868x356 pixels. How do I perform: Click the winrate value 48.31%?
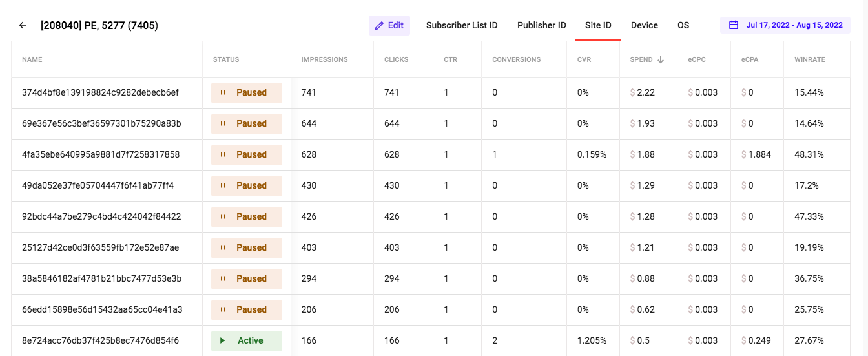tap(809, 154)
